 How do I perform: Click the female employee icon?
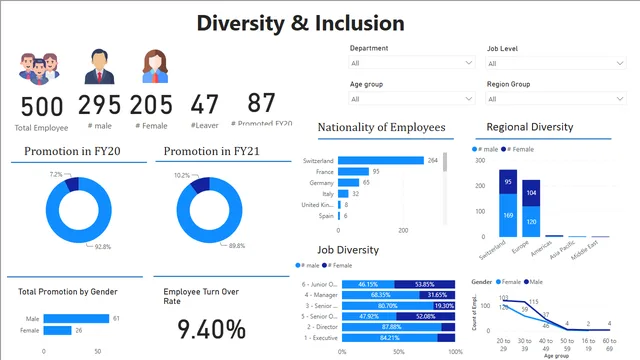[x=155, y=67]
